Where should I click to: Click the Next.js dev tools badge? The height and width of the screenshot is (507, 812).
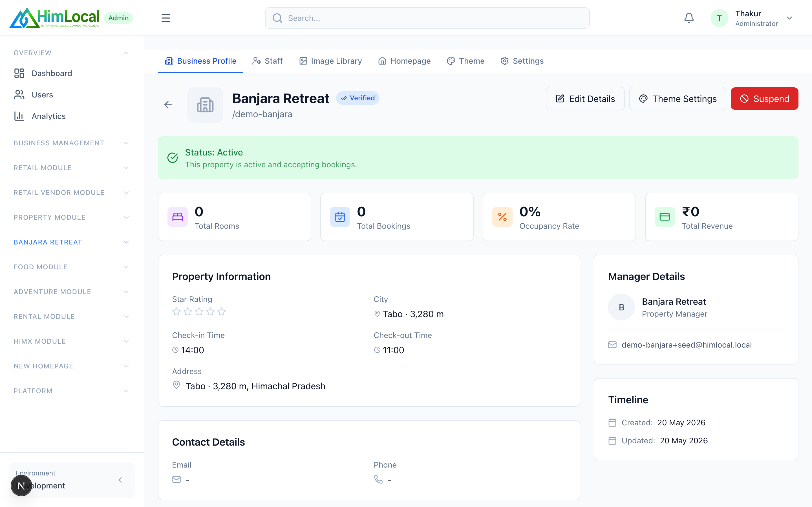[x=21, y=485]
